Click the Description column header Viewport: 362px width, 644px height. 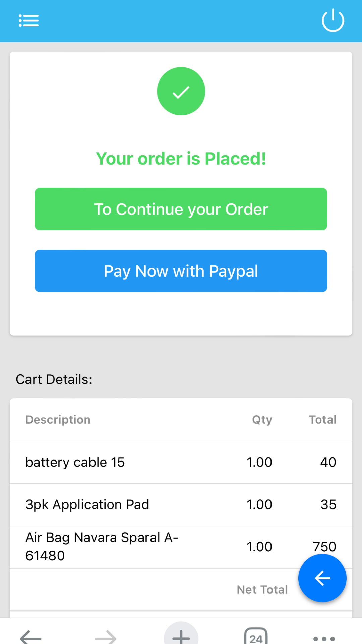pos(58,420)
